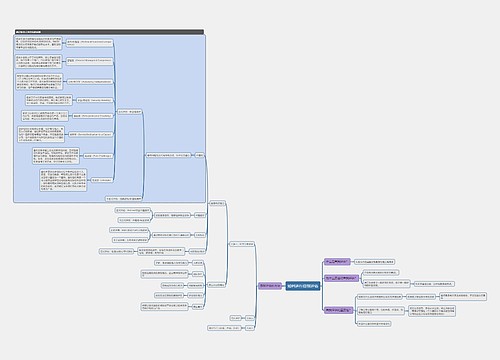500x360 pixels.
Task: Select the middle purple branch right of the root
Action: [341, 278]
